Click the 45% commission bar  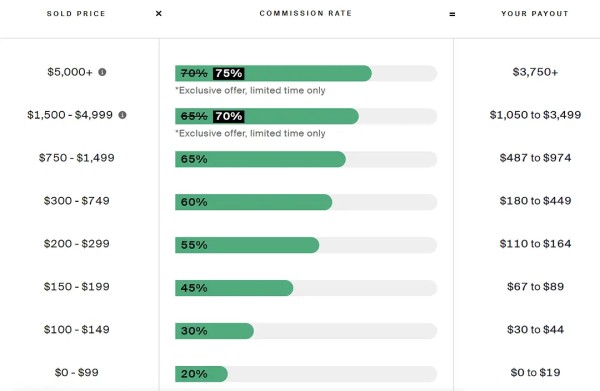[306, 288]
